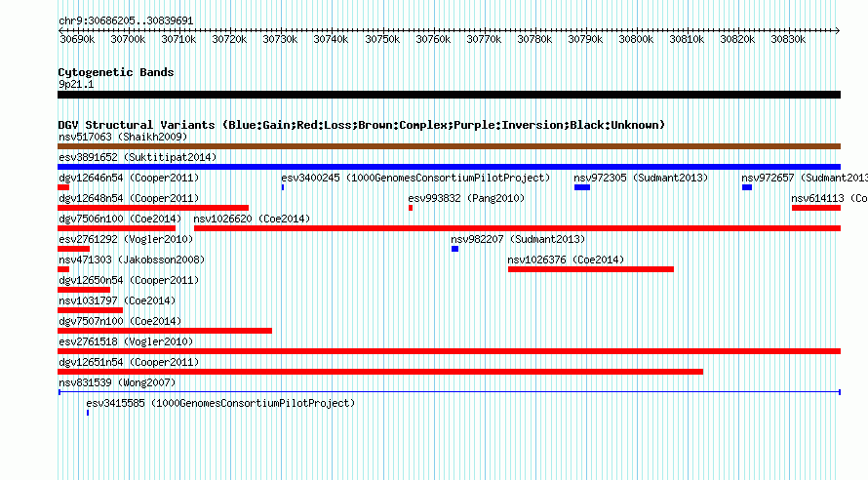Click the red dgv12650n54 loss bar
Image resolution: width=868 pixels, height=480 pixels.
[84, 290]
